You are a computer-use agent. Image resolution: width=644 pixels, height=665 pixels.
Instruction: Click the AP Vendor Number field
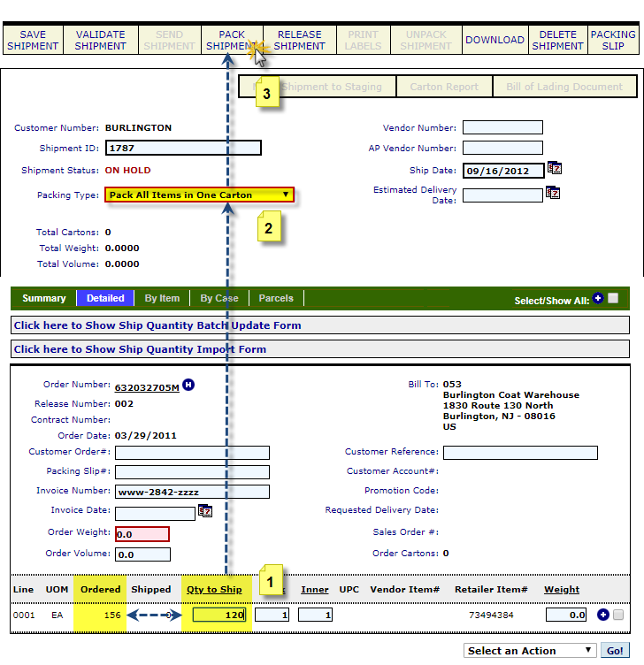click(x=502, y=148)
